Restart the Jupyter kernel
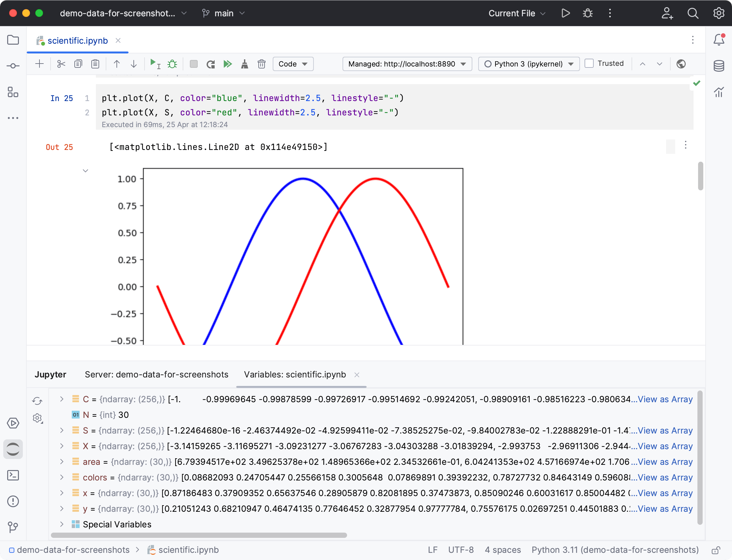Image resolution: width=732 pixels, height=560 pixels. tap(210, 64)
